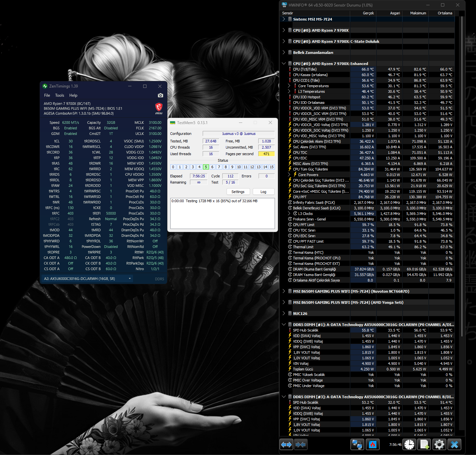The height and width of the screenshot is (455, 476).
Task: Click the TestMem5 Configuration field
Action: coord(239,134)
